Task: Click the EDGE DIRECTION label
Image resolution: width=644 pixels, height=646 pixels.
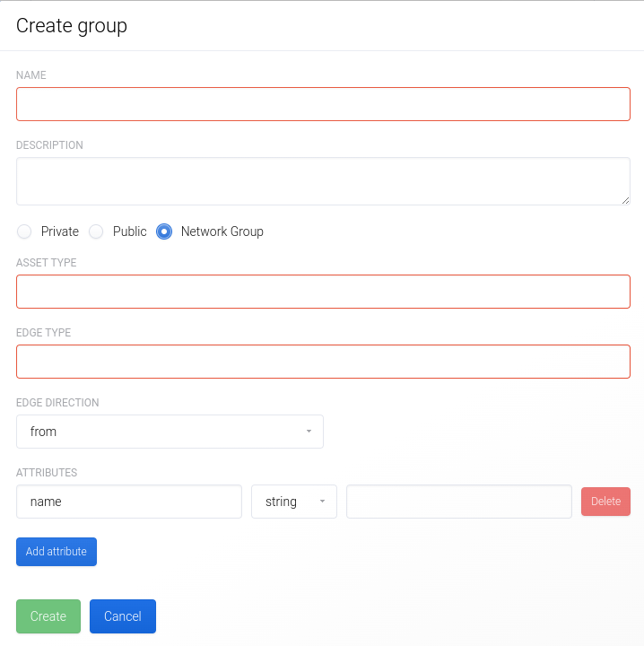Action: (57, 403)
